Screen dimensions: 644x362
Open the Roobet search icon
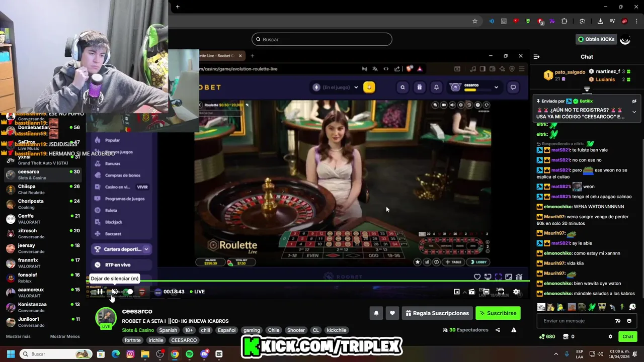(403, 87)
